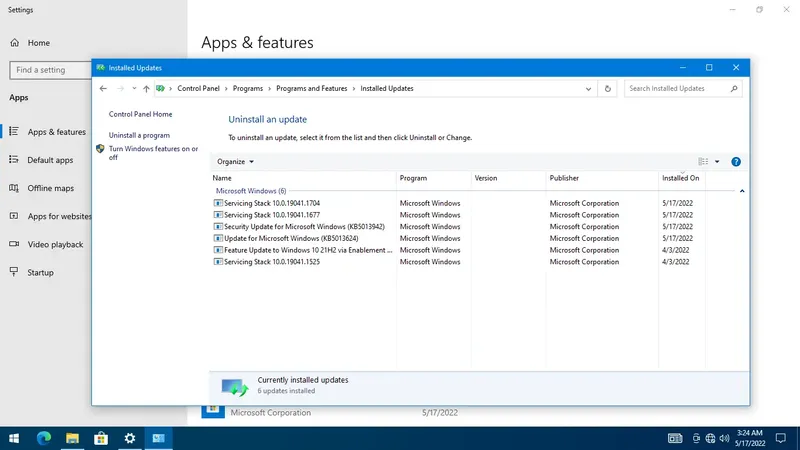Click the Uninstall a program link

(x=139, y=135)
